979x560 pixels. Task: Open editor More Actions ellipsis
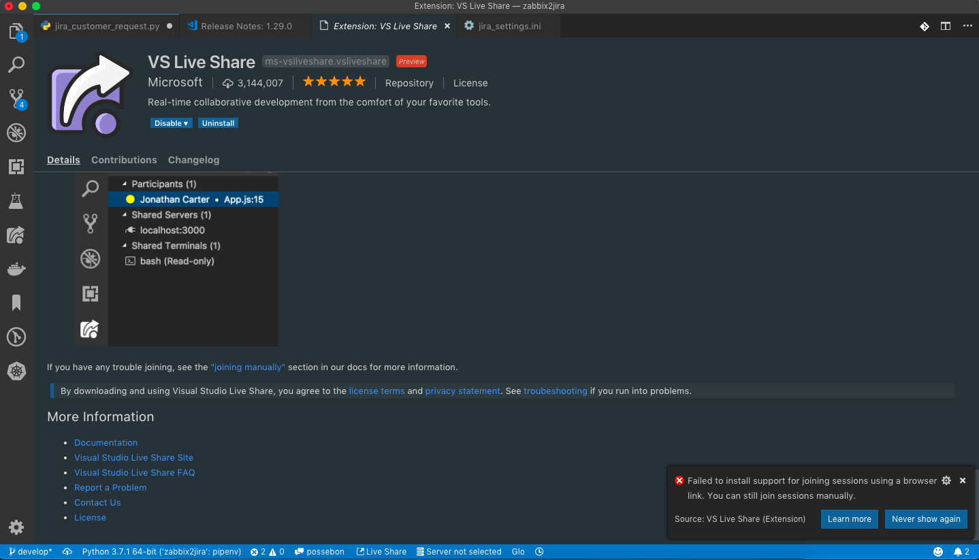pyautogui.click(x=967, y=26)
